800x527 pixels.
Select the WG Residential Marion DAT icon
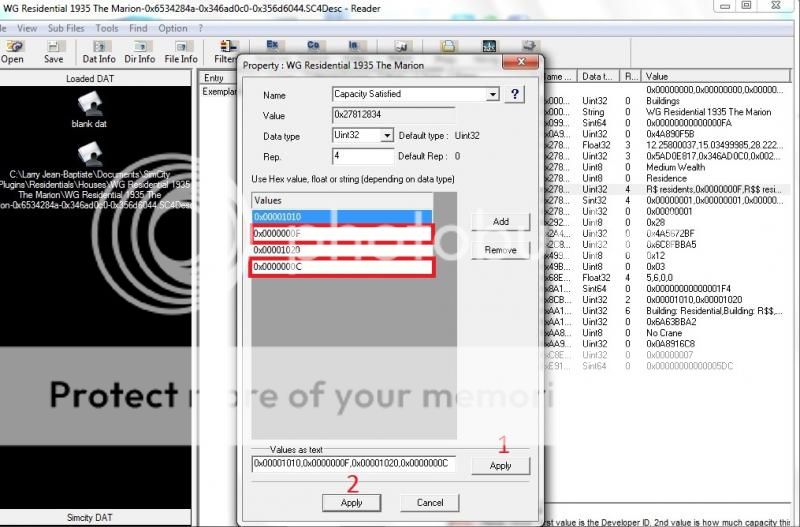pos(92,155)
